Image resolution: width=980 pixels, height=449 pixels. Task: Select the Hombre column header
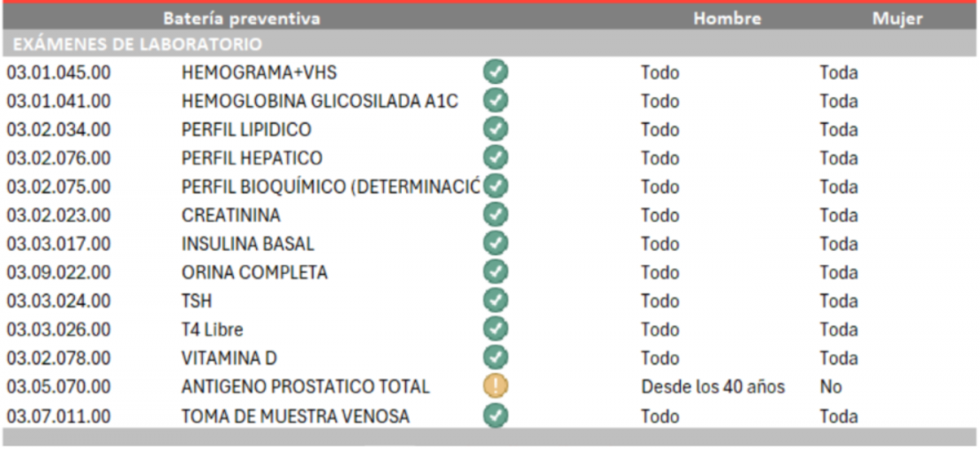(x=727, y=18)
